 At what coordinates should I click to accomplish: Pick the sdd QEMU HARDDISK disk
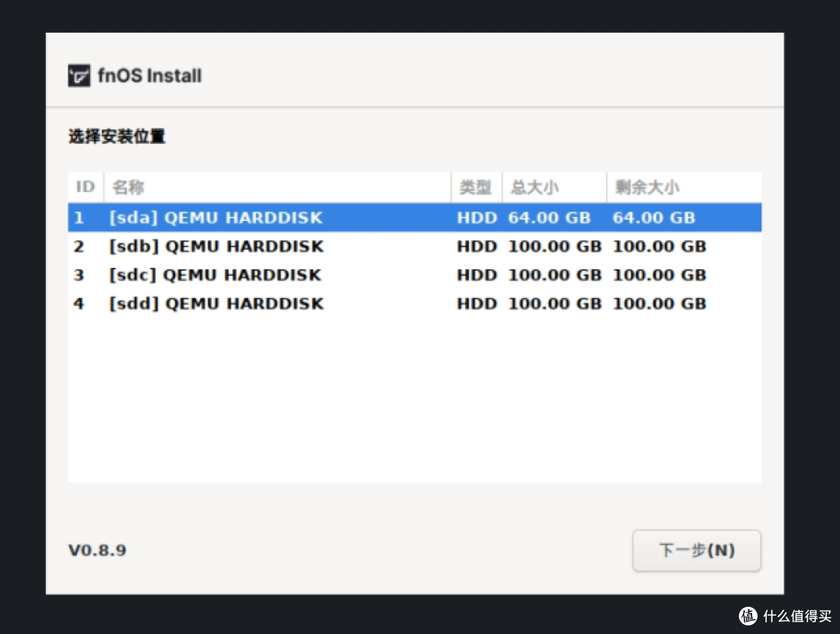tap(415, 304)
